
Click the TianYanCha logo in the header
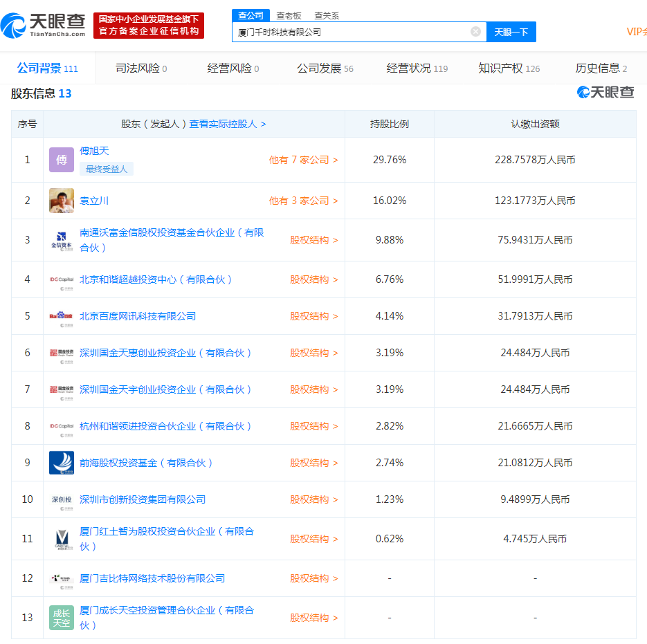click(x=43, y=26)
